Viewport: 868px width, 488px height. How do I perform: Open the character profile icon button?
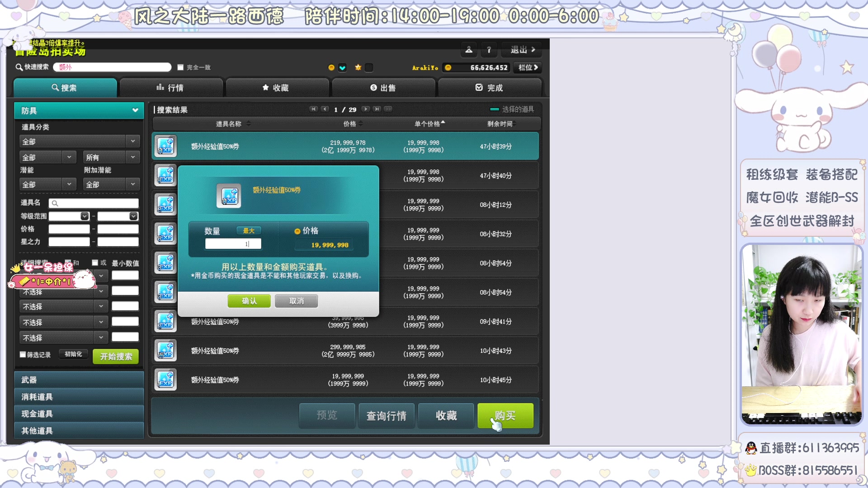469,50
